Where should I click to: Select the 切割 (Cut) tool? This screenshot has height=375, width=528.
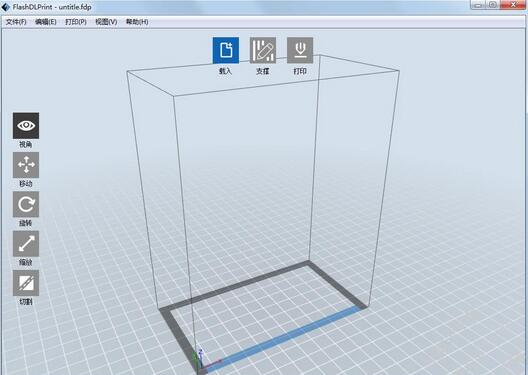[x=26, y=283]
